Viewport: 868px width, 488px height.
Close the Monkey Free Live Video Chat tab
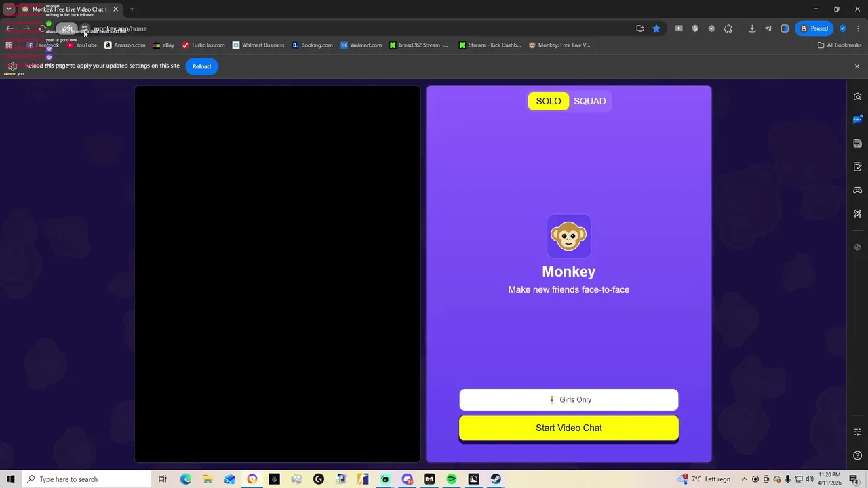coord(115,9)
